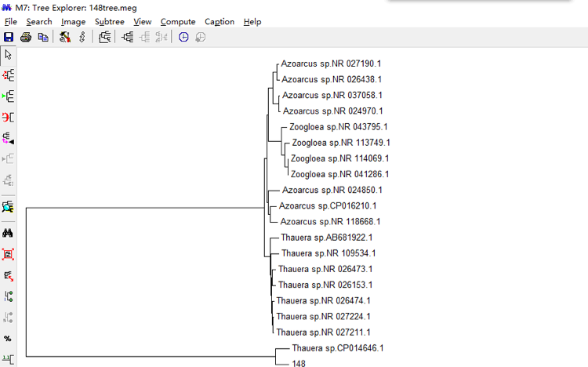The image size is (588, 367).
Task: Click the fit tree to window icon
Action: pos(8,254)
